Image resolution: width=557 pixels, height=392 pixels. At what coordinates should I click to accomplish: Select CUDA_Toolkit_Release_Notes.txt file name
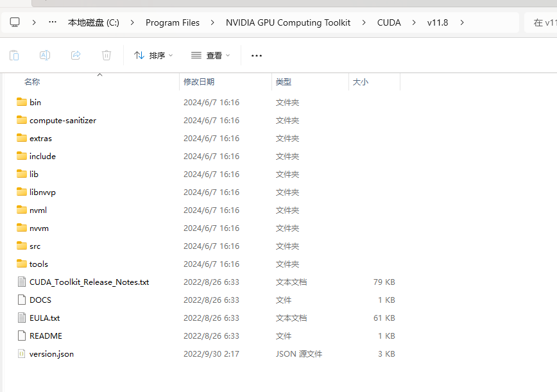[89, 282]
